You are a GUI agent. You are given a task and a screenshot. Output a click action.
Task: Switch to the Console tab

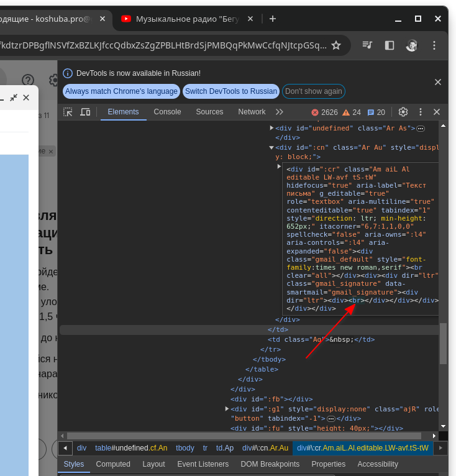pyautogui.click(x=167, y=112)
